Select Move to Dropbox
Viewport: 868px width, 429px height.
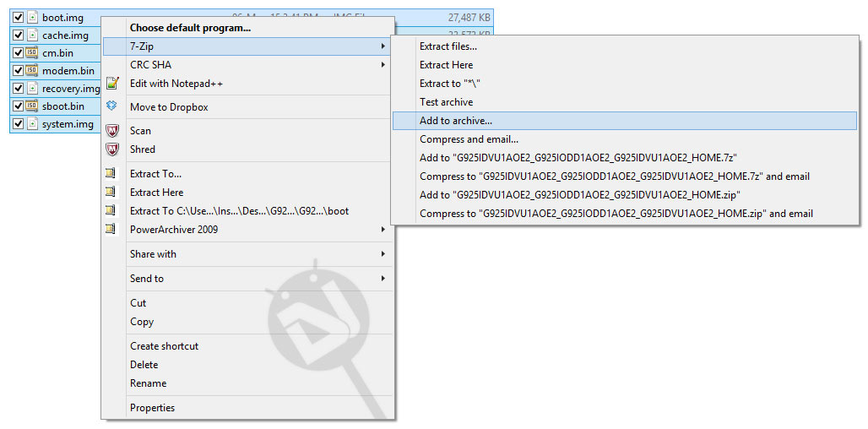169,107
